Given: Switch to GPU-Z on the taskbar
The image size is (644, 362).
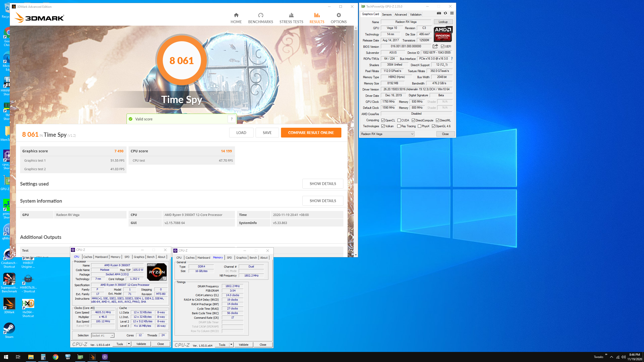Looking at the screenshot, I should (80, 357).
